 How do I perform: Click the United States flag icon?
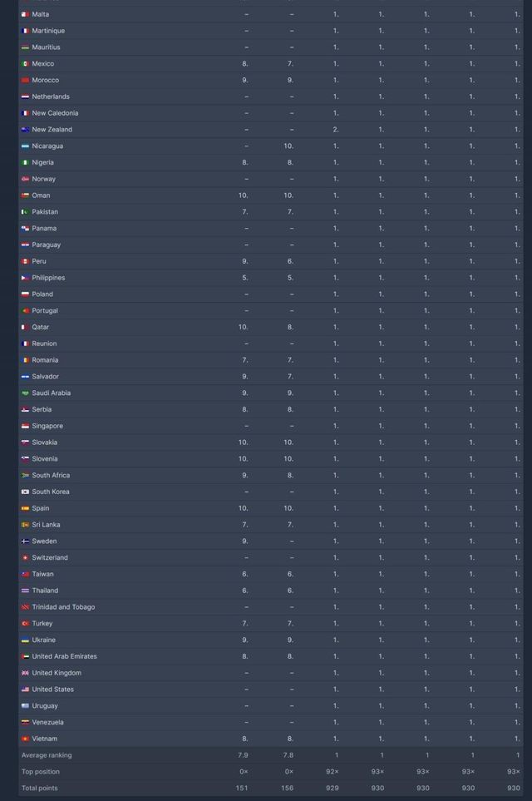point(25,690)
